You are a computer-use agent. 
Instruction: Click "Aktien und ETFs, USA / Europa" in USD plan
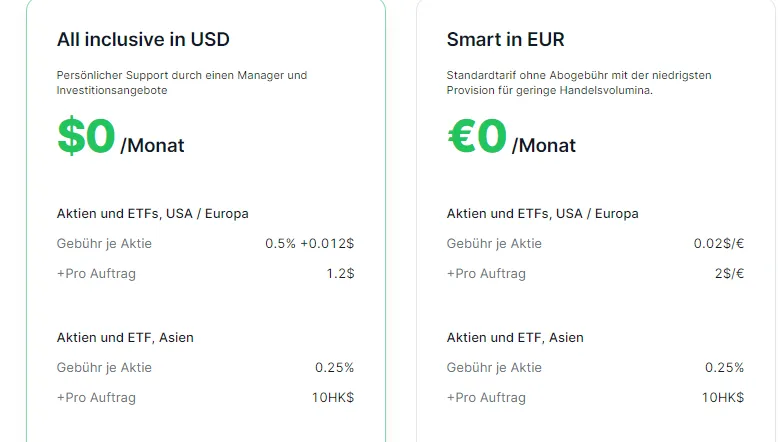(x=152, y=213)
